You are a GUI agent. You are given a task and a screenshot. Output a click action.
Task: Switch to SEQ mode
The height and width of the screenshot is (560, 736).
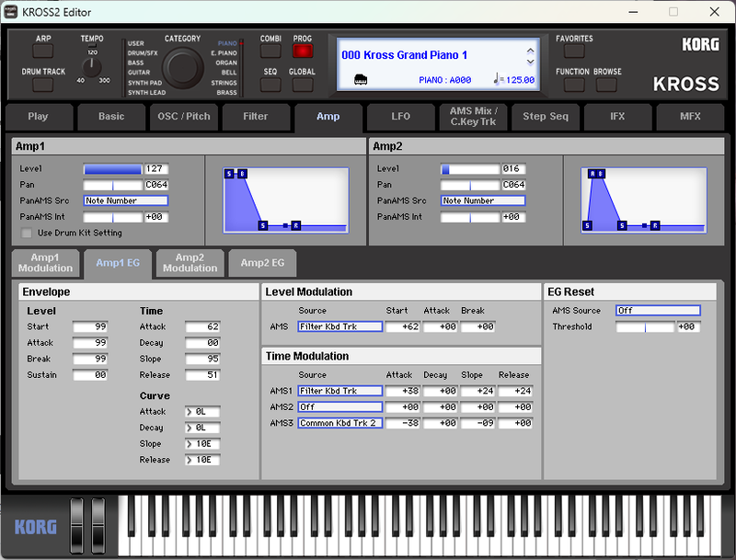click(x=270, y=85)
